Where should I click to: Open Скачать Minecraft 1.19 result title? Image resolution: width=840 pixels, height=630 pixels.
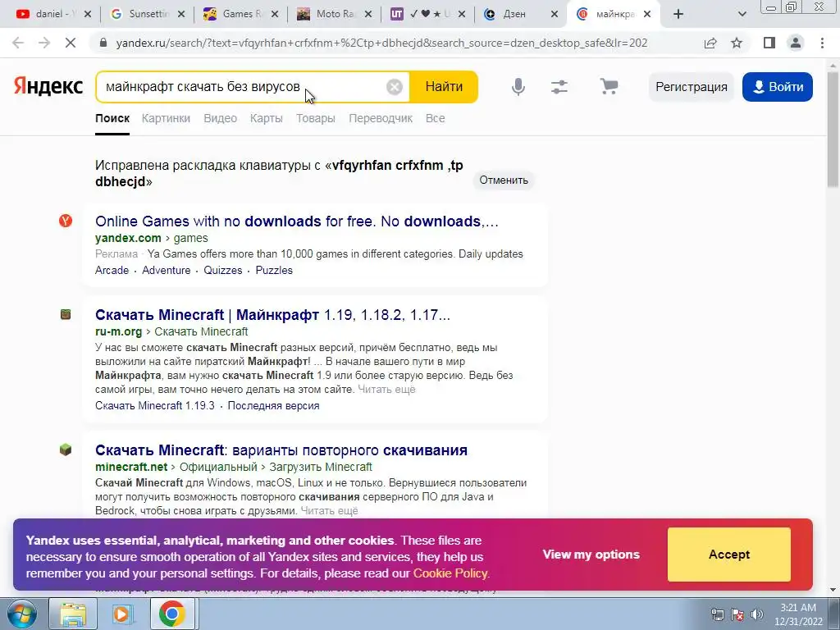tap(272, 314)
